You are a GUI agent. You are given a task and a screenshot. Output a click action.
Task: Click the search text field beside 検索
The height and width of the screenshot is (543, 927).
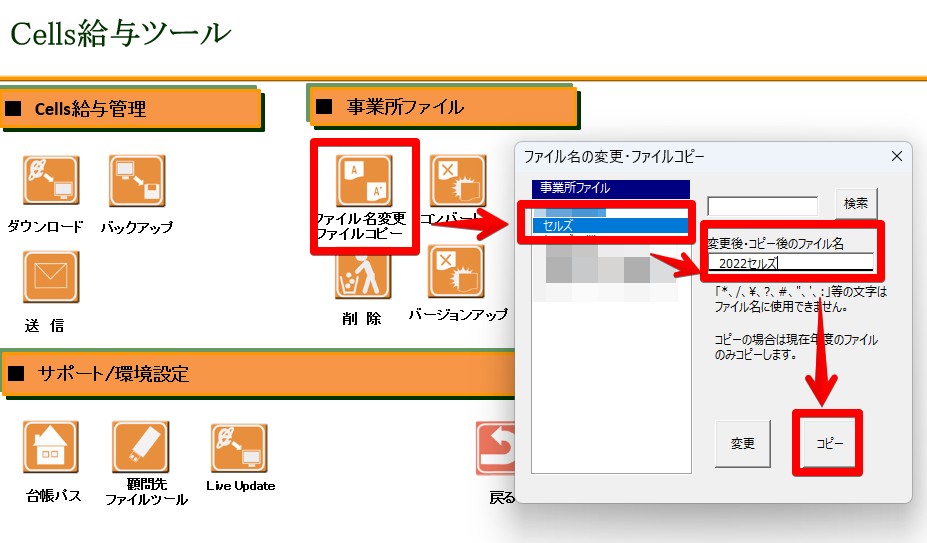762,205
